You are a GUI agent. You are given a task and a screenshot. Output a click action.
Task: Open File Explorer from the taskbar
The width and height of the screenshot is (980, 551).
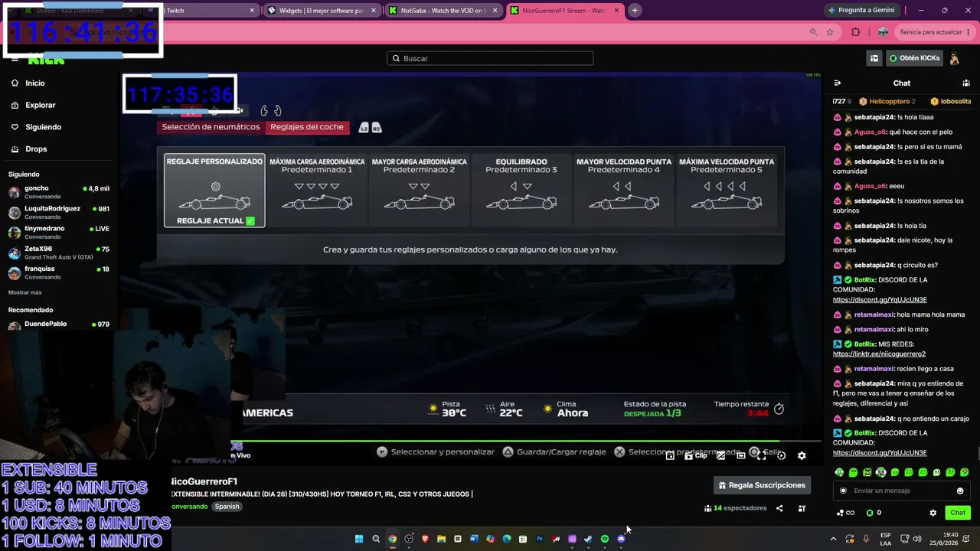pyautogui.click(x=441, y=539)
